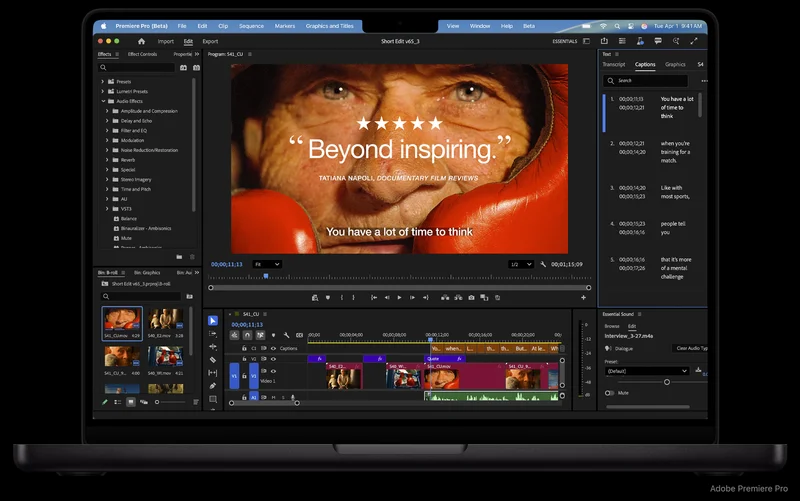Toggle Snap magnet in the timeline
The width and height of the screenshot is (800, 501).
[247, 335]
